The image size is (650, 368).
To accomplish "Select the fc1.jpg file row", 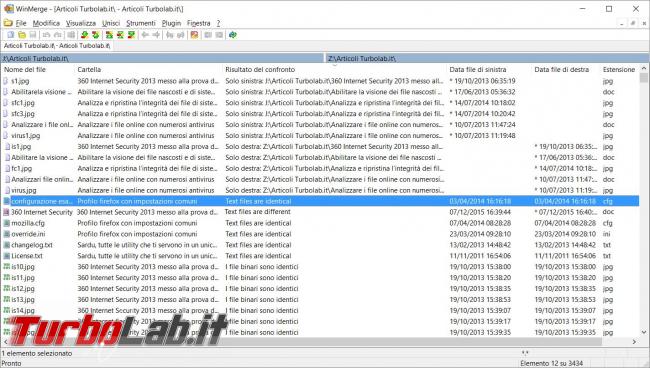I will (319, 168).
